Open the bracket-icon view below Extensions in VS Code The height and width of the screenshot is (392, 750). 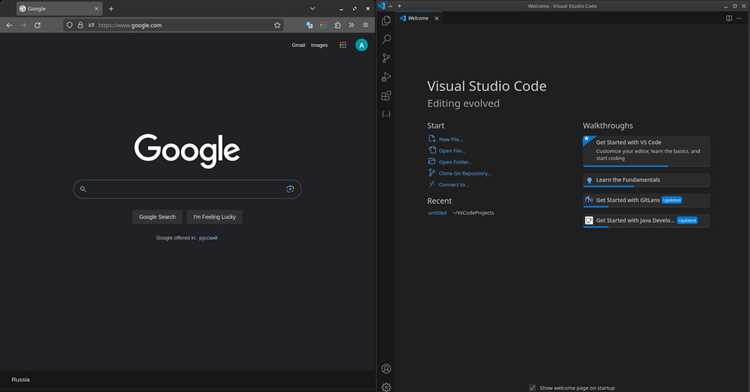click(x=386, y=115)
